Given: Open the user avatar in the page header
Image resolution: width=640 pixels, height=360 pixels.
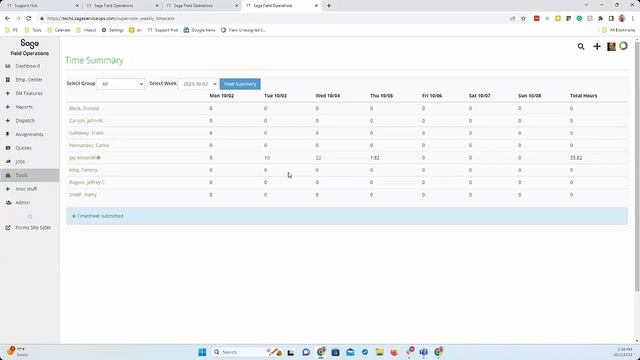Looking at the screenshot, I should [x=611, y=47].
